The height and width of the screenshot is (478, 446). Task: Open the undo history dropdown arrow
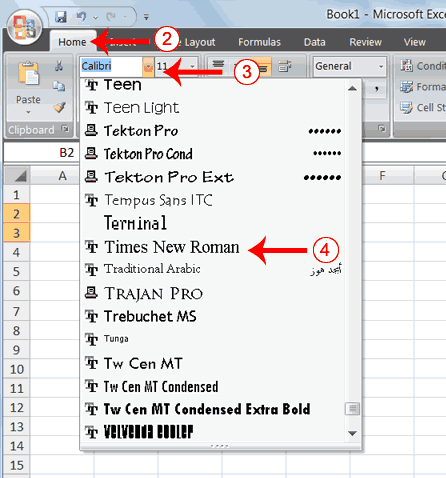pyautogui.click(x=95, y=17)
